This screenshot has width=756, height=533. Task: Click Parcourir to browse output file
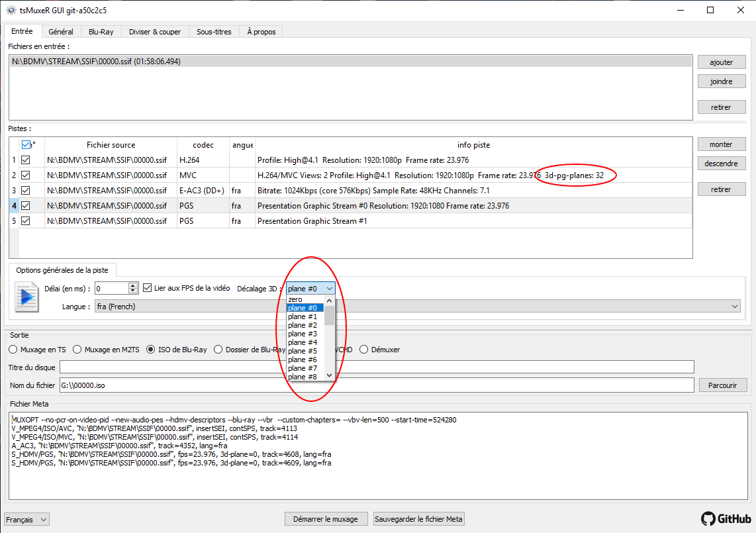(723, 385)
